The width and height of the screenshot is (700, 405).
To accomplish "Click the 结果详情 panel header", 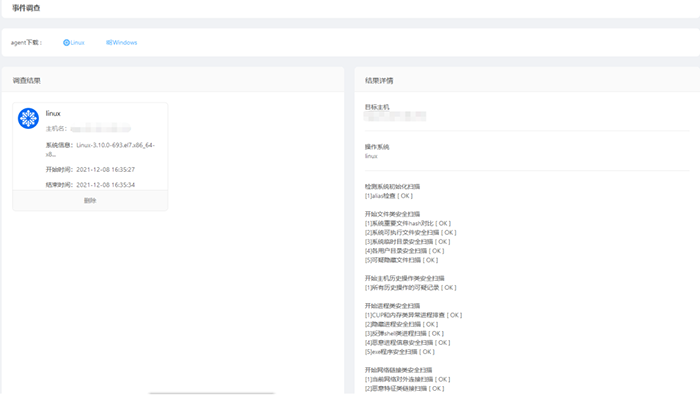I will [379, 80].
